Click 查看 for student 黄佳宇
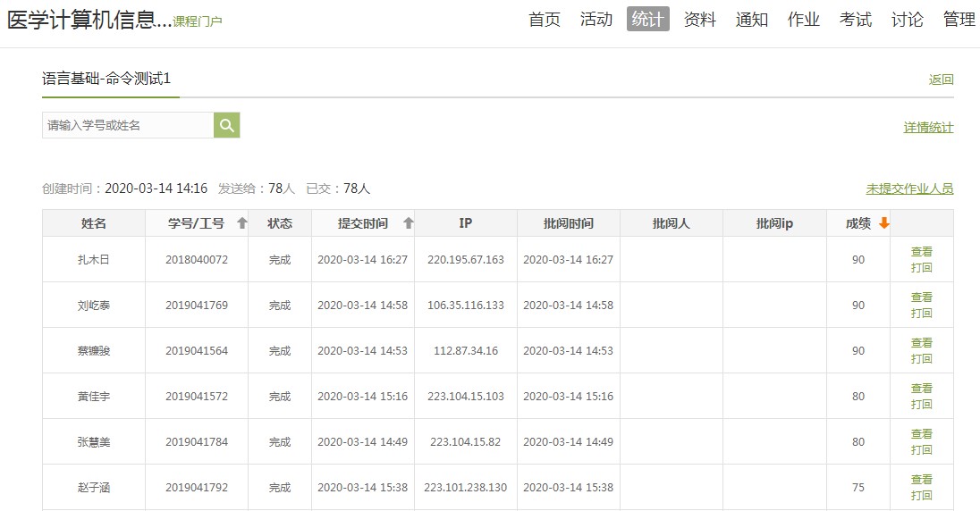 point(921,389)
